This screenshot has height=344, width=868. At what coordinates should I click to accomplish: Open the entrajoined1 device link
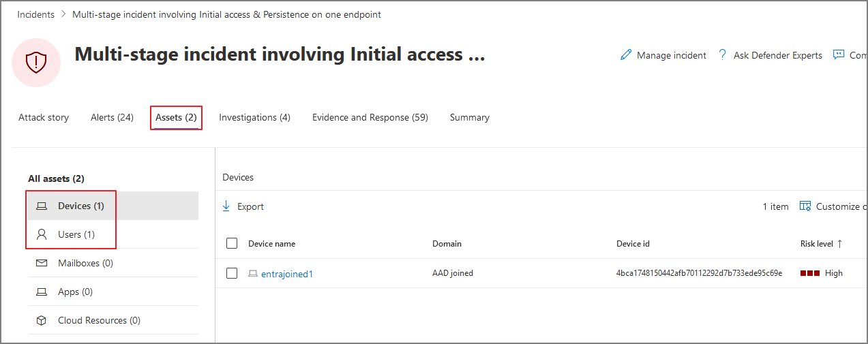click(x=287, y=274)
